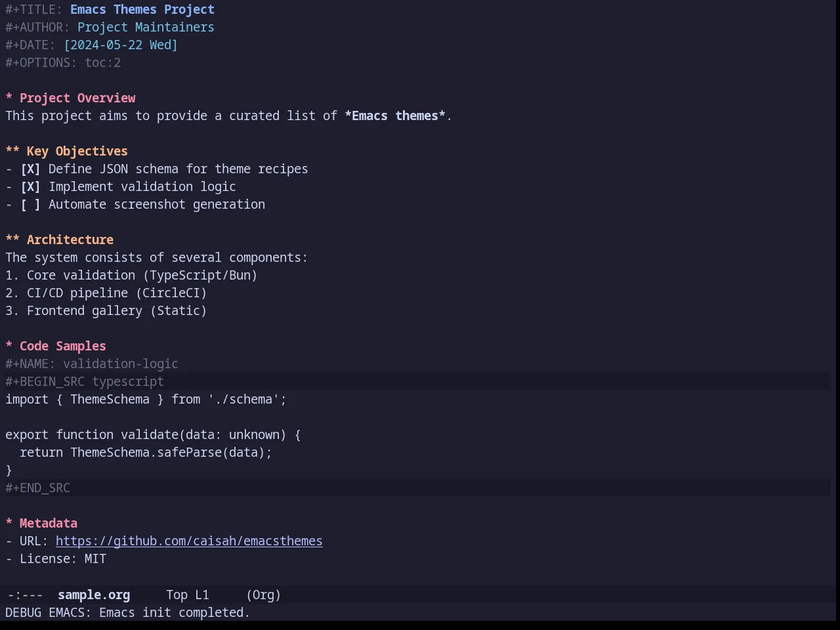Click the 'License: MIT' list item
This screenshot has height=630, width=840.
[x=56, y=558]
